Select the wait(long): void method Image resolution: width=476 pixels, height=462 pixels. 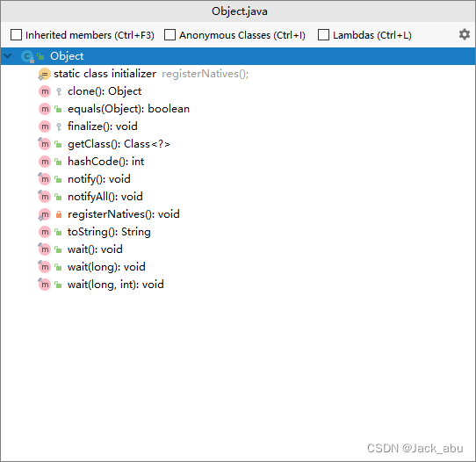(106, 267)
